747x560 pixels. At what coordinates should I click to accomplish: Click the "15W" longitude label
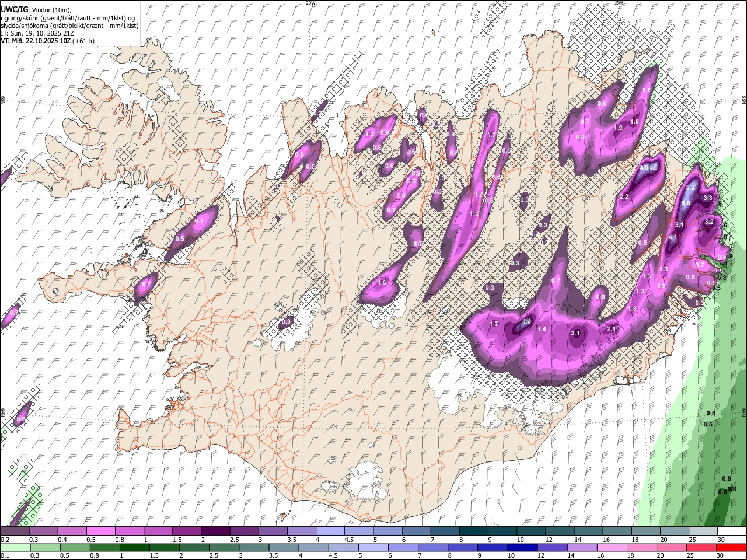[x=619, y=3]
